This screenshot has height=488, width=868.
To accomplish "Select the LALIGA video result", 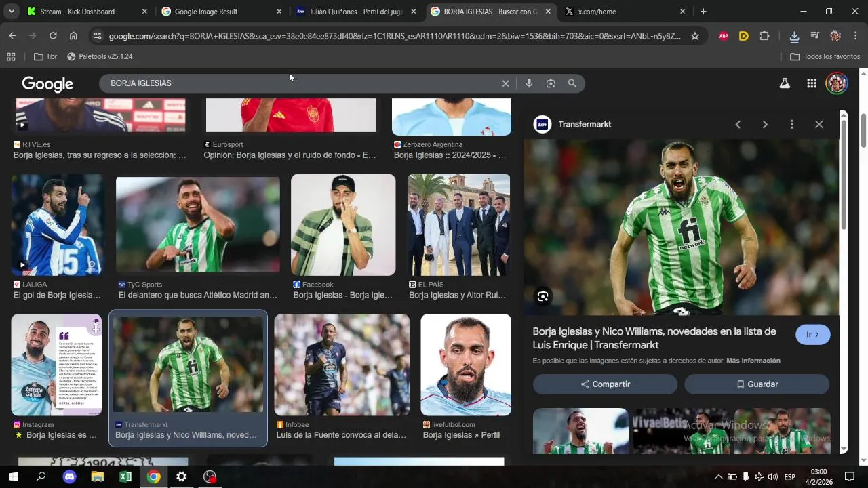I will pos(58,225).
